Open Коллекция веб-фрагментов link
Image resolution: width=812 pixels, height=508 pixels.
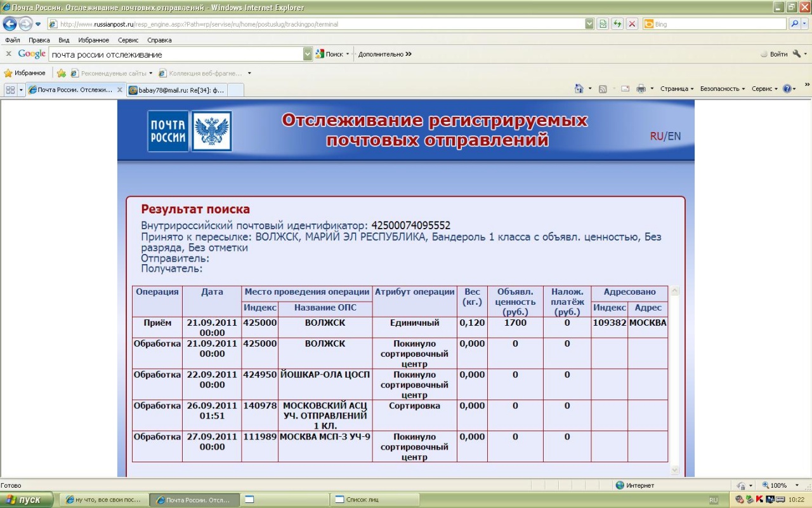coord(205,73)
